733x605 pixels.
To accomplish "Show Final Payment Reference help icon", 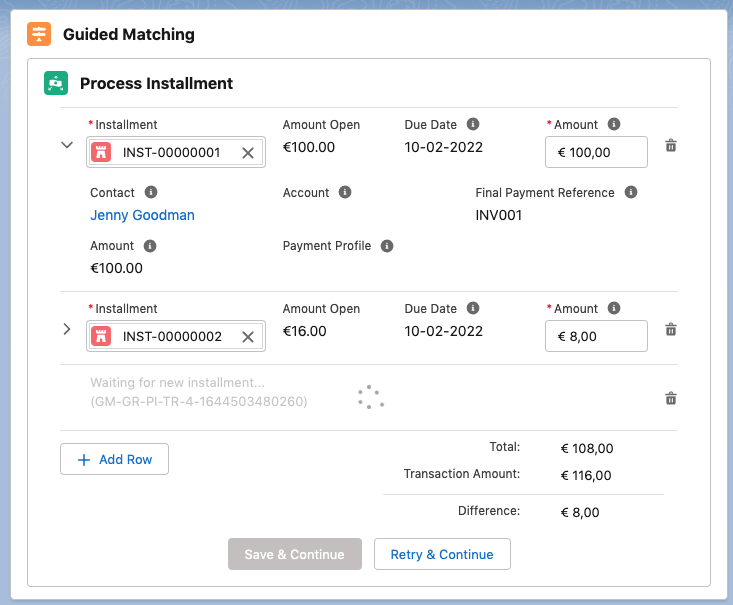I will pos(630,192).
